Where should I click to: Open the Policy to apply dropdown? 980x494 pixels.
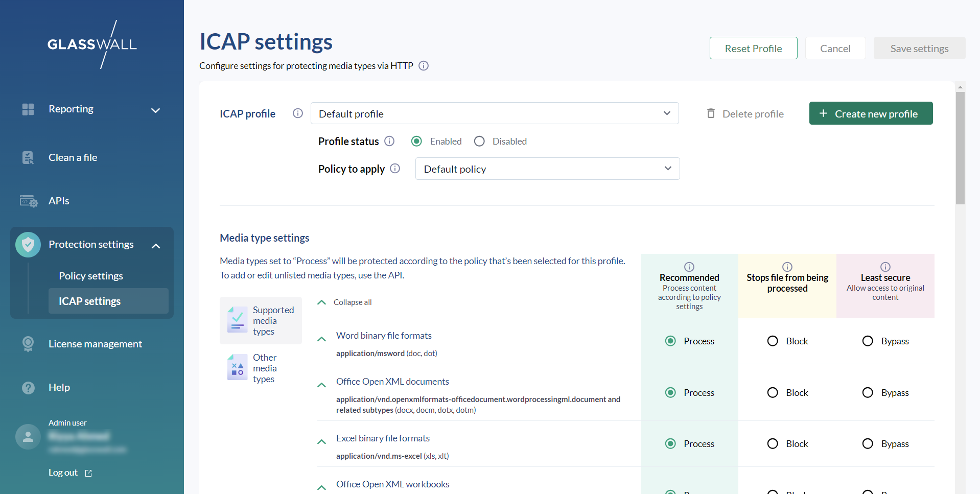547,169
